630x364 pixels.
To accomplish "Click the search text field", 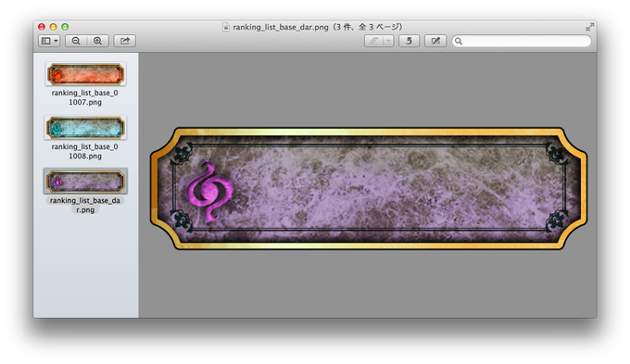I will [x=522, y=41].
